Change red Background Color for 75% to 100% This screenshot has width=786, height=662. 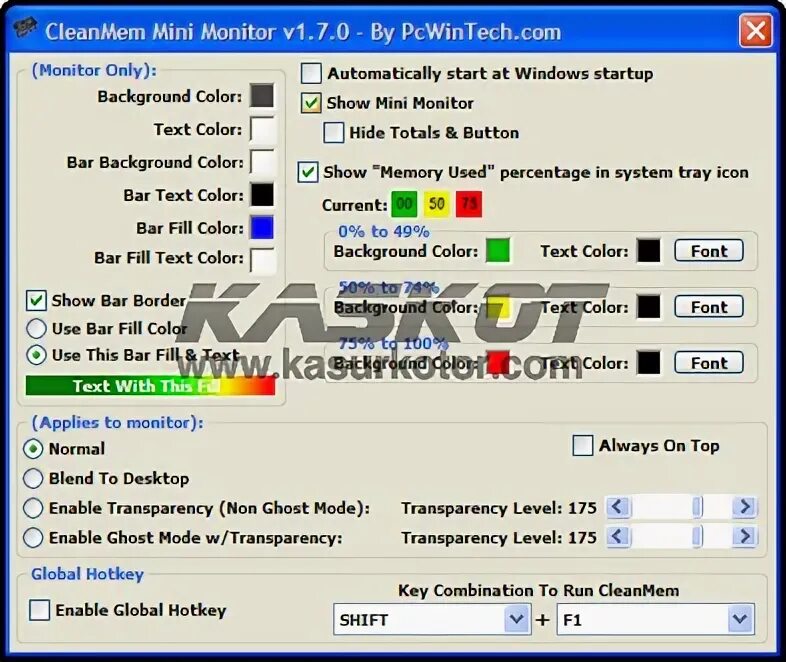(498, 363)
